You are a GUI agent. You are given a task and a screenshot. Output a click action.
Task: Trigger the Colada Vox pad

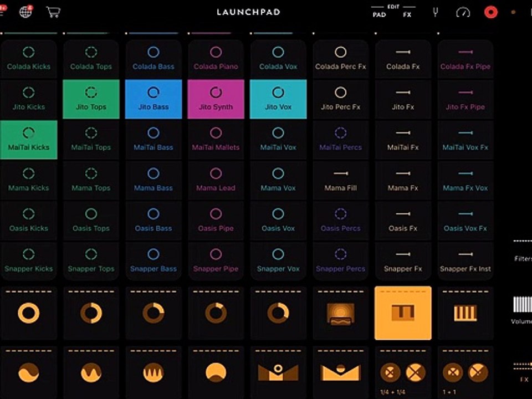[278, 59]
